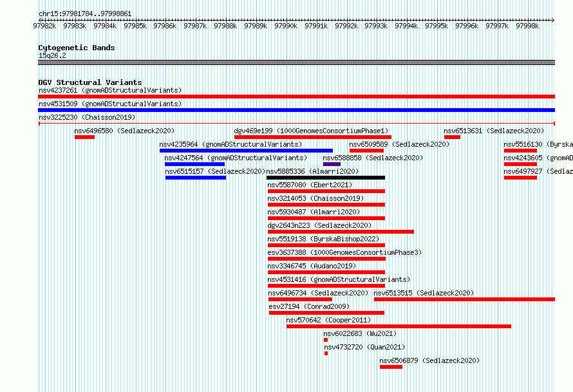Open the nsv5516130 variant label
Screen dimensions: 573x392
pyautogui.click(x=538, y=144)
